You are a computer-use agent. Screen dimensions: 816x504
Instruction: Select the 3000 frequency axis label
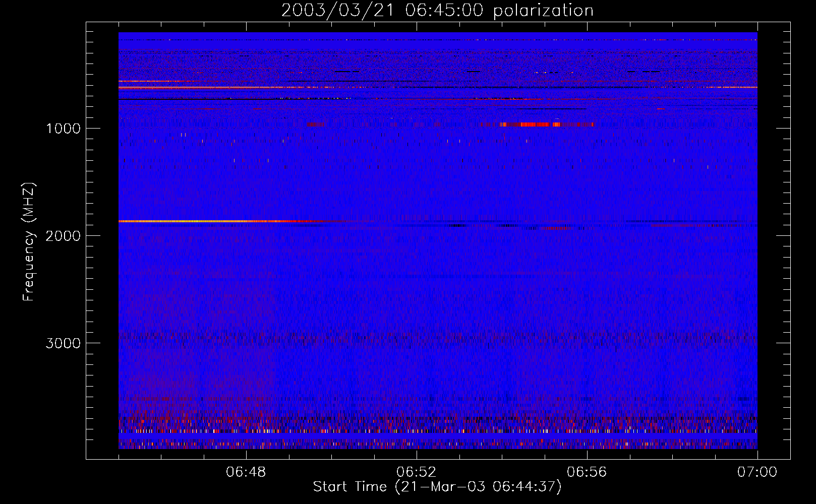click(x=63, y=343)
